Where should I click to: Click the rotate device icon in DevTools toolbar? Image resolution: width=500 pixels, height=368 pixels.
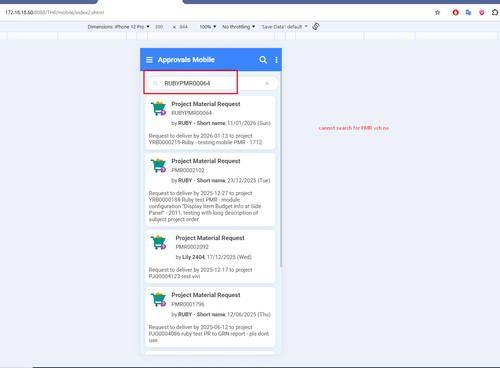click(316, 26)
